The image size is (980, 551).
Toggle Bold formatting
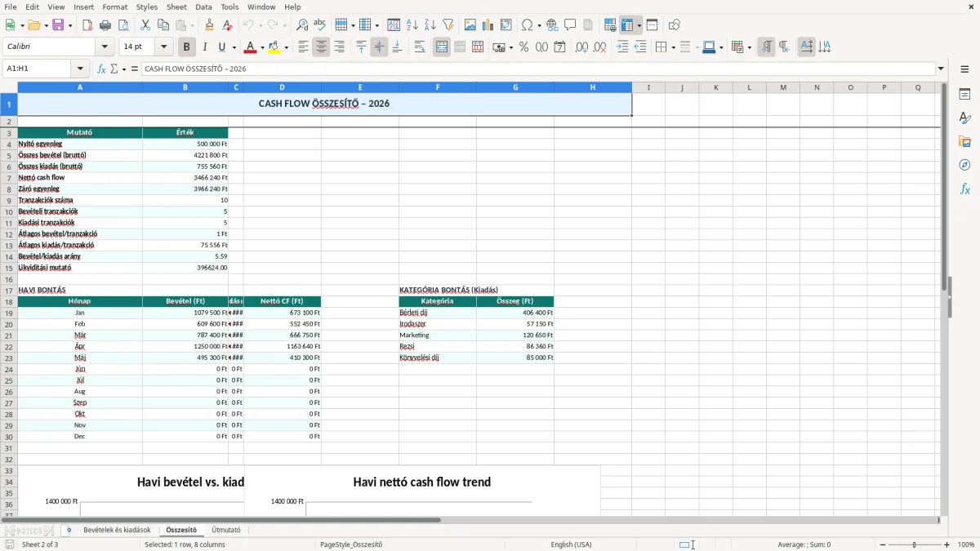186,47
